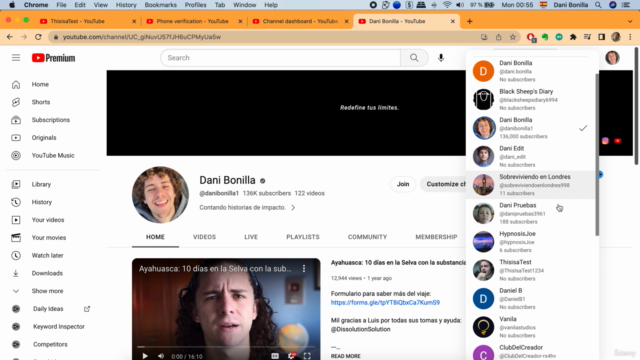Open the LIVE channel tab
Viewport: 640px width, 360px height.
(x=251, y=237)
